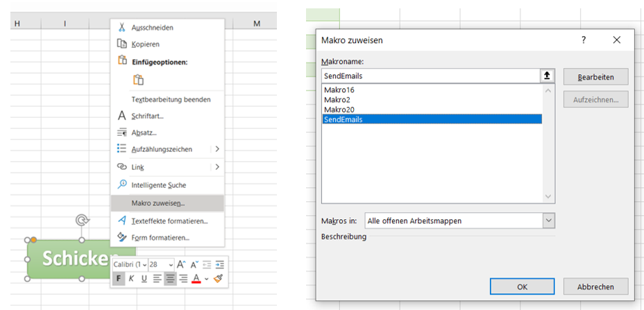Click the format painter brush icon

[218, 279]
